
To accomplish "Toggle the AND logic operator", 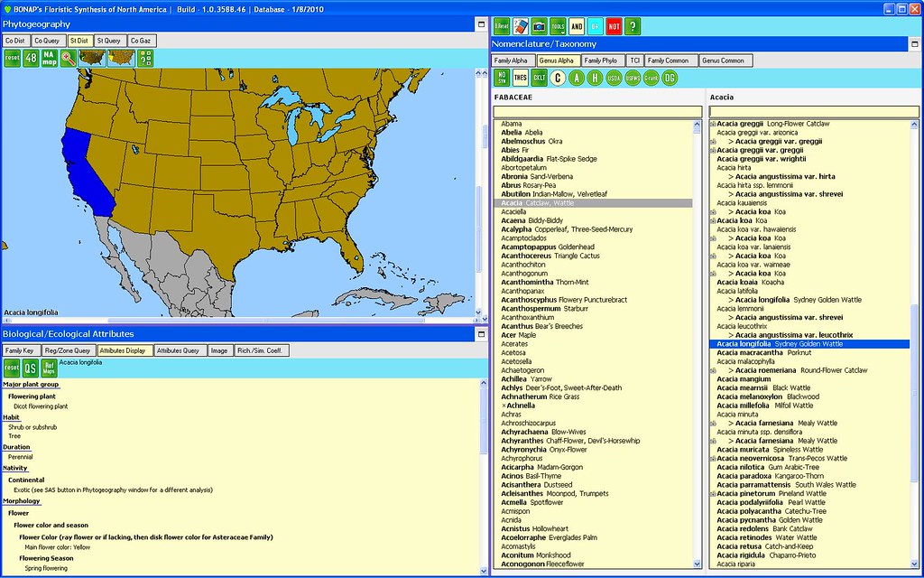I will click(x=577, y=26).
